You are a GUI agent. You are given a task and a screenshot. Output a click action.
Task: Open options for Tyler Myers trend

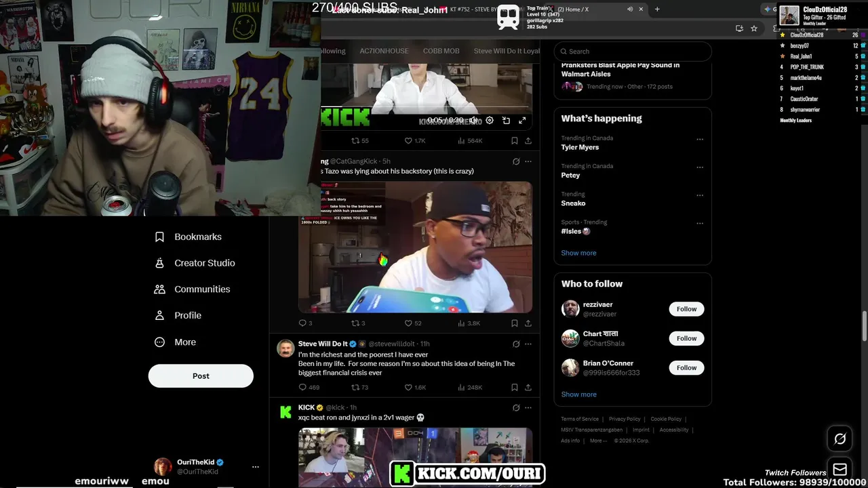click(700, 139)
